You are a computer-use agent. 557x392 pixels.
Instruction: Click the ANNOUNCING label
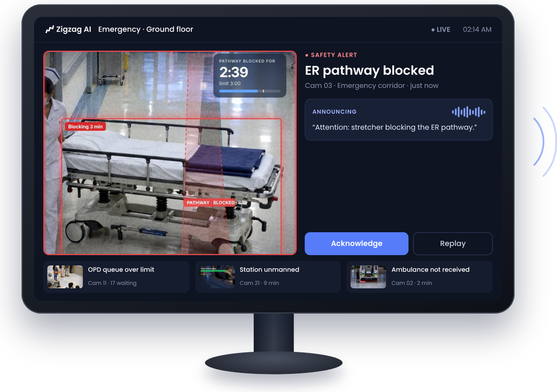coord(334,112)
